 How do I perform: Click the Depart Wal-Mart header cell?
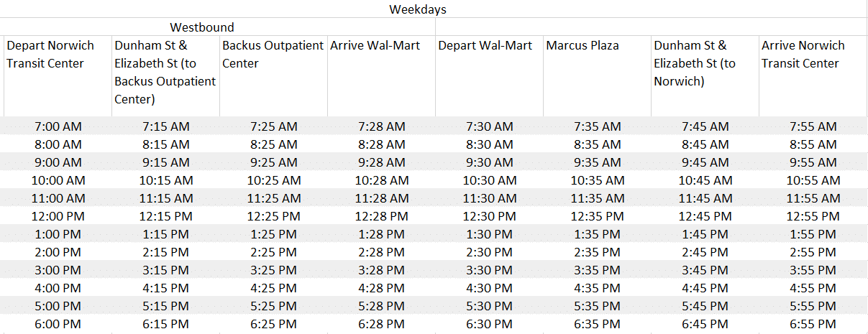(489, 76)
